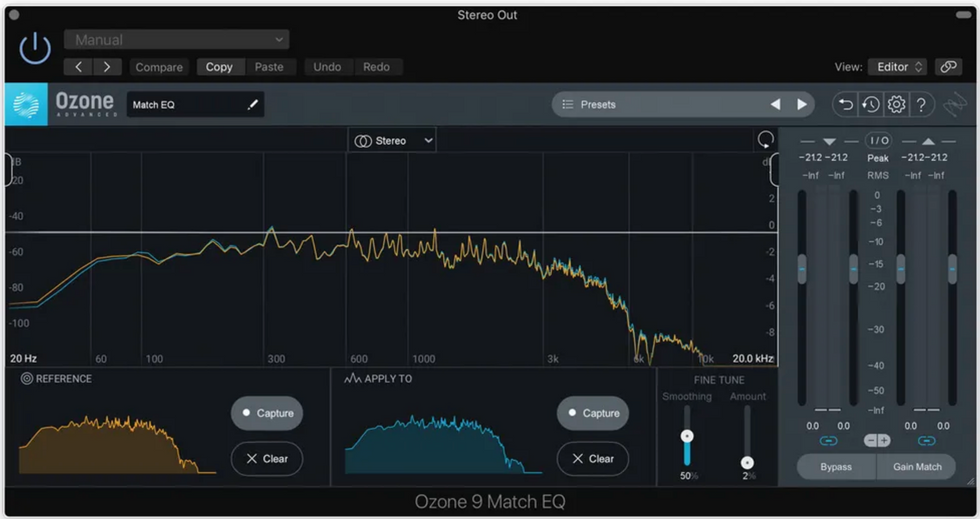The image size is (980, 519).
Task: Click the Match EQ name field
Action: coord(195,104)
